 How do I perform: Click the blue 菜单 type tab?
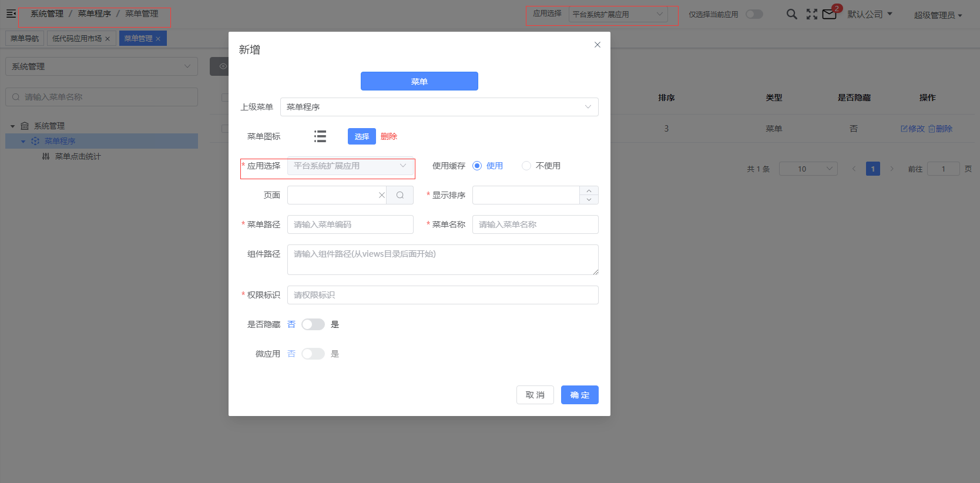pyautogui.click(x=419, y=81)
